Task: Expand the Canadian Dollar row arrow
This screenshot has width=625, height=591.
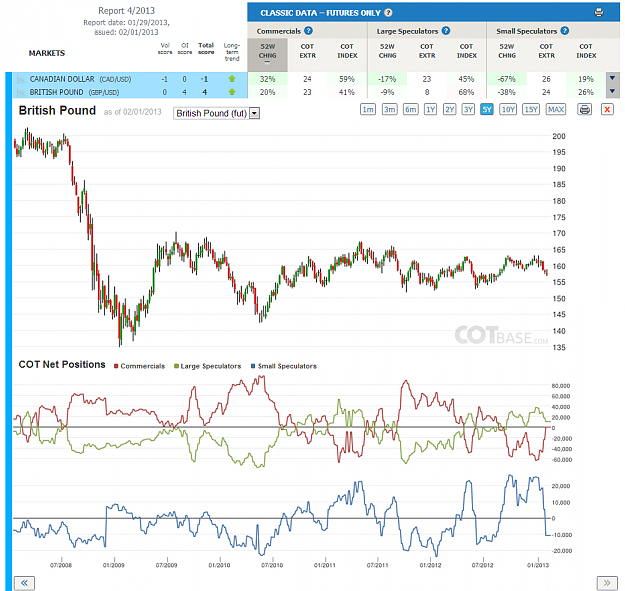Action: [x=613, y=79]
